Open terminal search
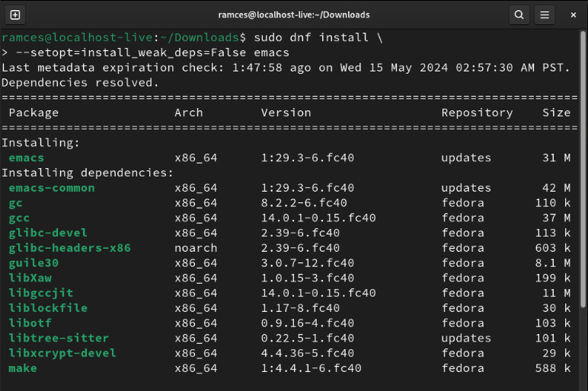Image resolution: width=588 pixels, height=391 pixels. coord(519,15)
